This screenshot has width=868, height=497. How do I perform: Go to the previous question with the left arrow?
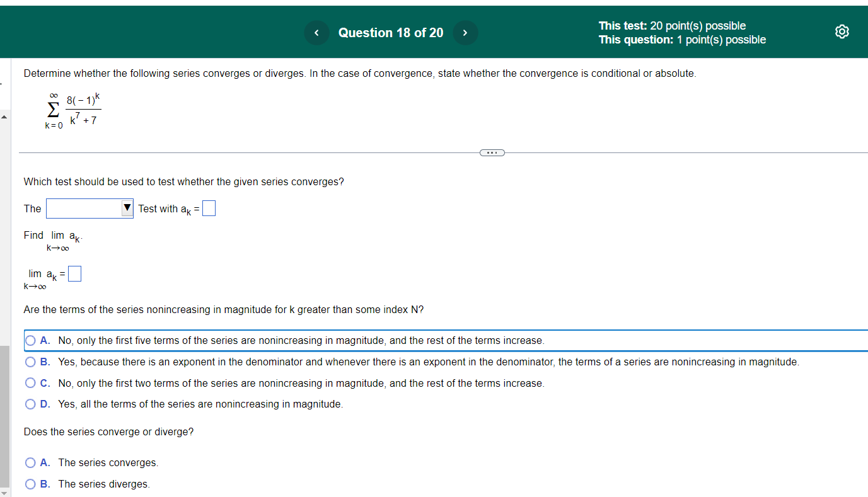[x=316, y=32]
